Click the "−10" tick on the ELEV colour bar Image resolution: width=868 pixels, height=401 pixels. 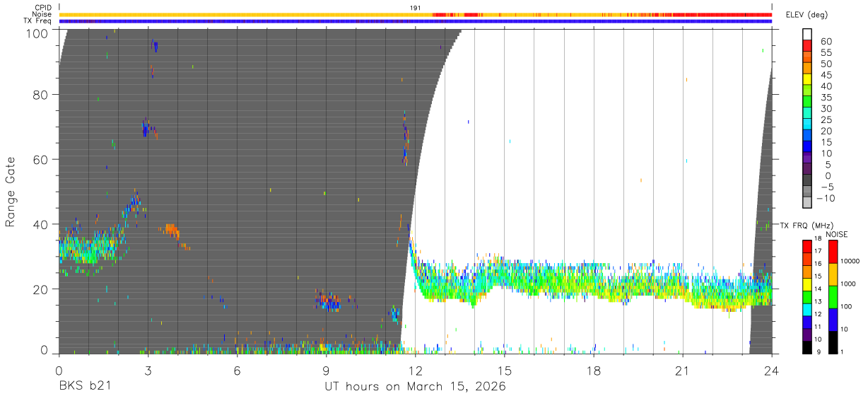tap(825, 198)
